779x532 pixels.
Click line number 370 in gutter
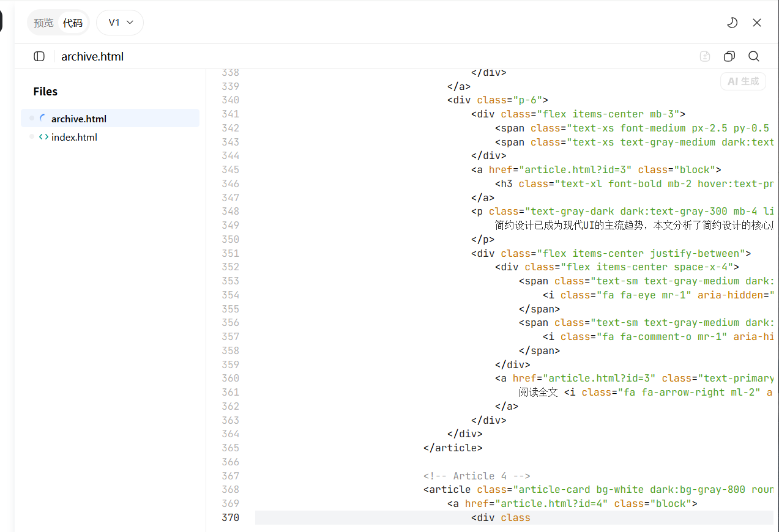(x=230, y=518)
